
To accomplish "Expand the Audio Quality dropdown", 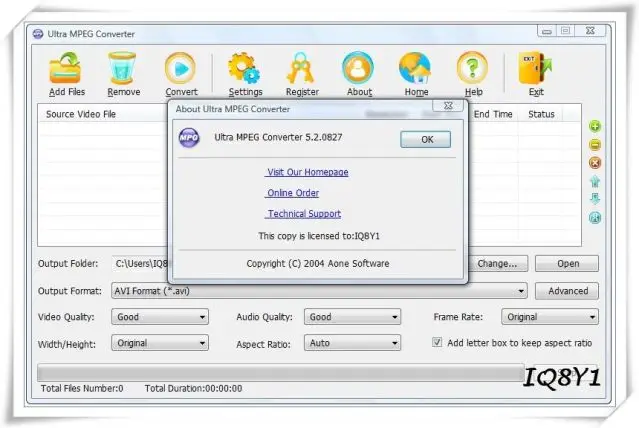I will (352, 317).
